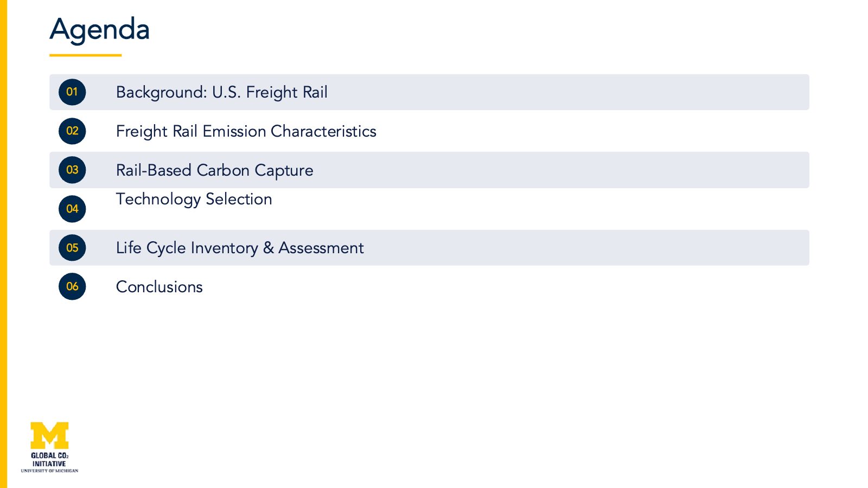Open Freight Rail Emission Characteristics item
The height and width of the screenshot is (488, 868).
(x=246, y=132)
